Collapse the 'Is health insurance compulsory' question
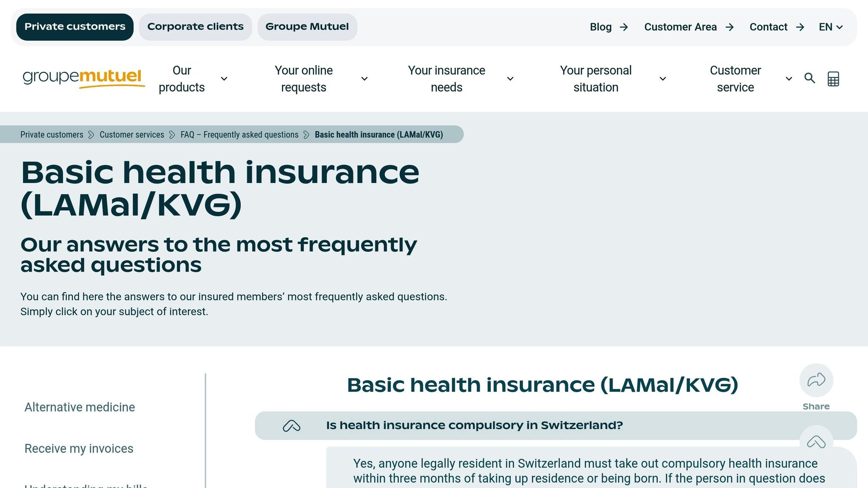The image size is (868, 488). 556,426
